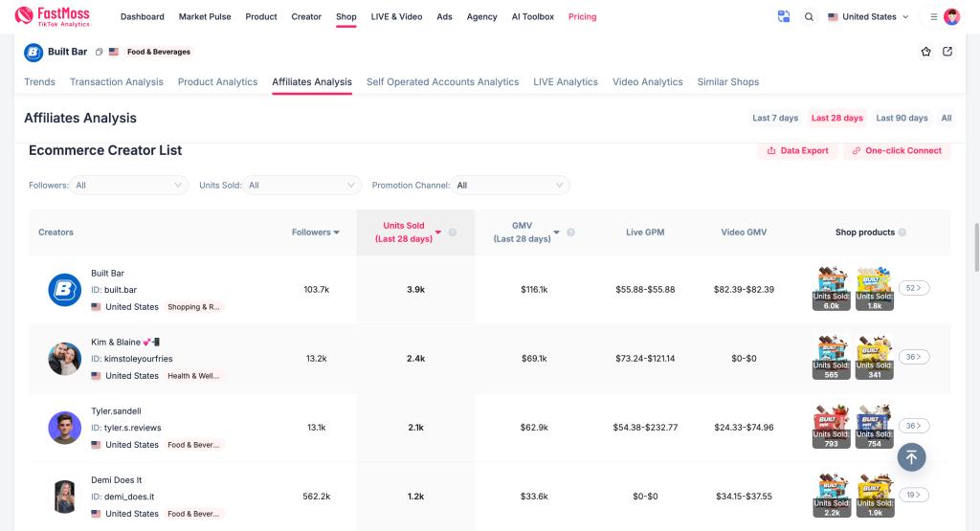980x531 pixels.
Task: Switch to Product Analytics tab
Action: pos(217,82)
